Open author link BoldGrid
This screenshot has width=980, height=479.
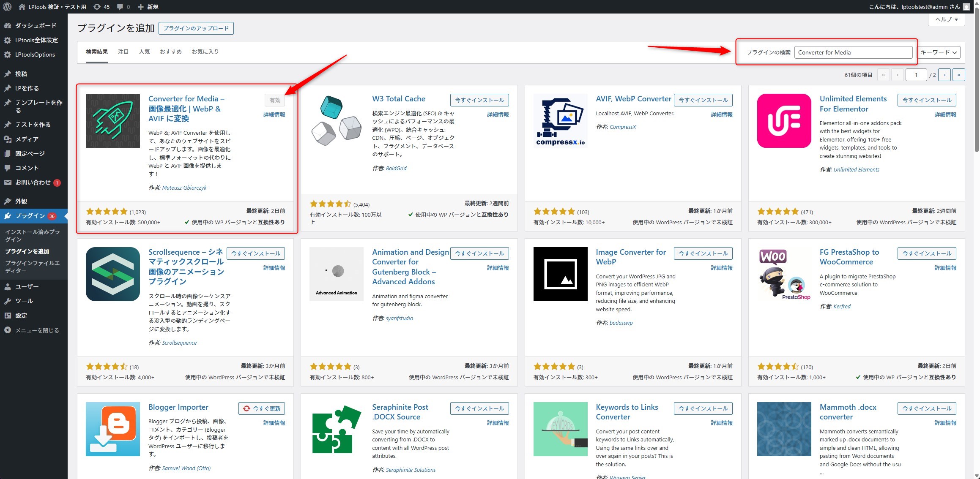(396, 168)
